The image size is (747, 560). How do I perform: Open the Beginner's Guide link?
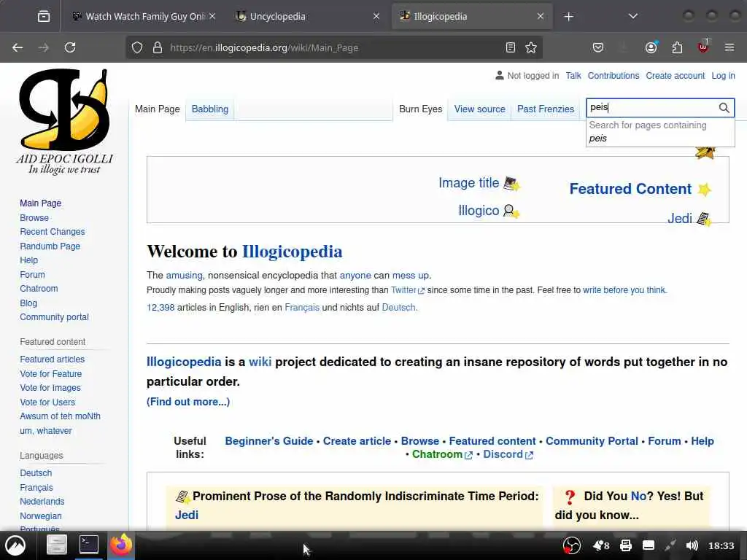(268, 441)
